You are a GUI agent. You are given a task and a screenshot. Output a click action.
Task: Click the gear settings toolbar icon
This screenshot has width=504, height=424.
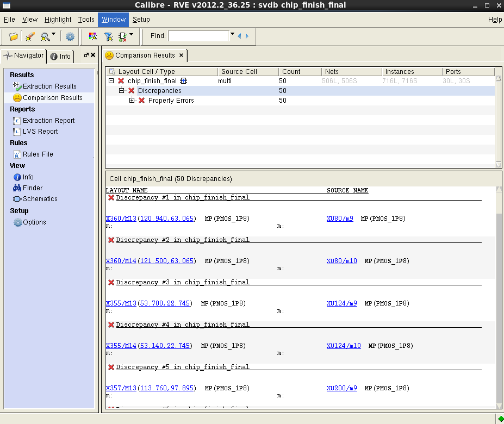70,36
